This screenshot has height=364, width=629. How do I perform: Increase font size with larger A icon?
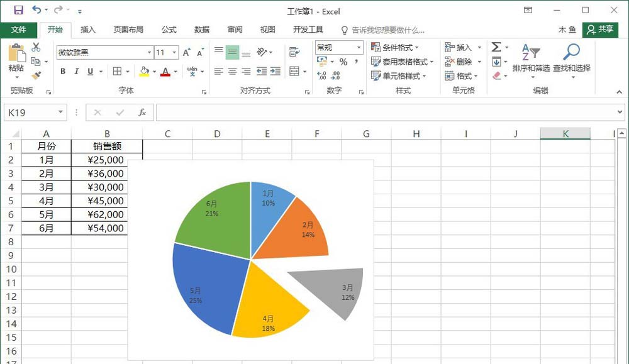(x=187, y=53)
